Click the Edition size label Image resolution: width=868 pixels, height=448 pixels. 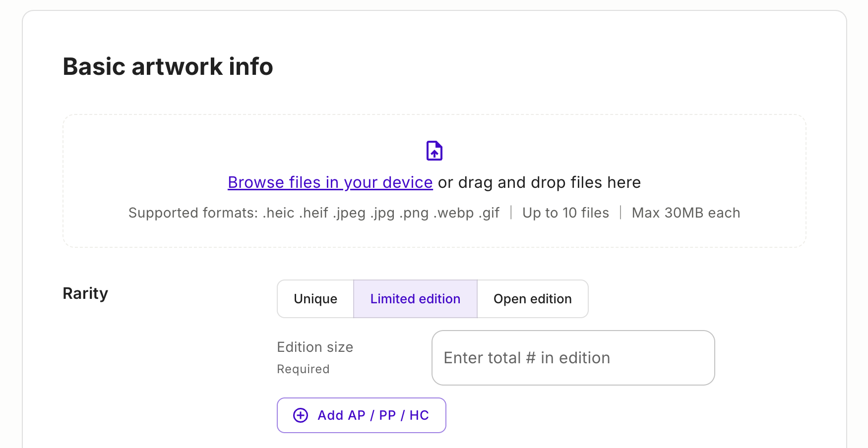click(x=315, y=347)
